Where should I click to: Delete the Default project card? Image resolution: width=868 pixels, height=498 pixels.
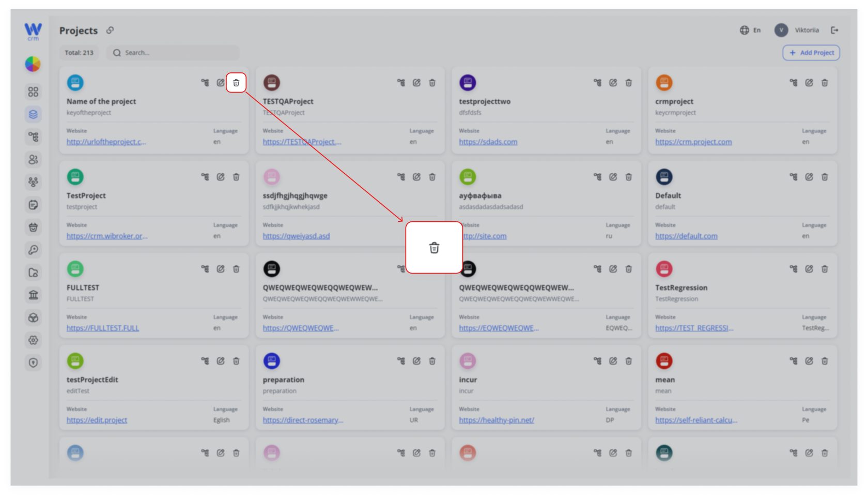coord(825,177)
